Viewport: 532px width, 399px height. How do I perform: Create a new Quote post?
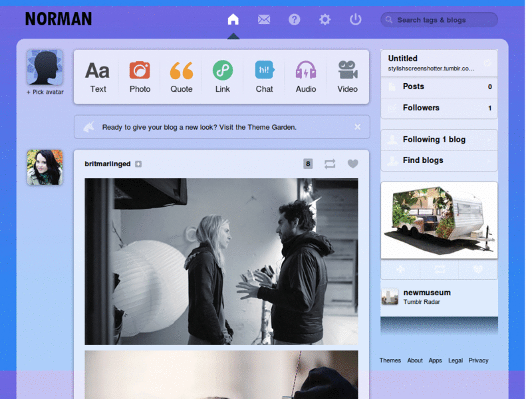181,77
